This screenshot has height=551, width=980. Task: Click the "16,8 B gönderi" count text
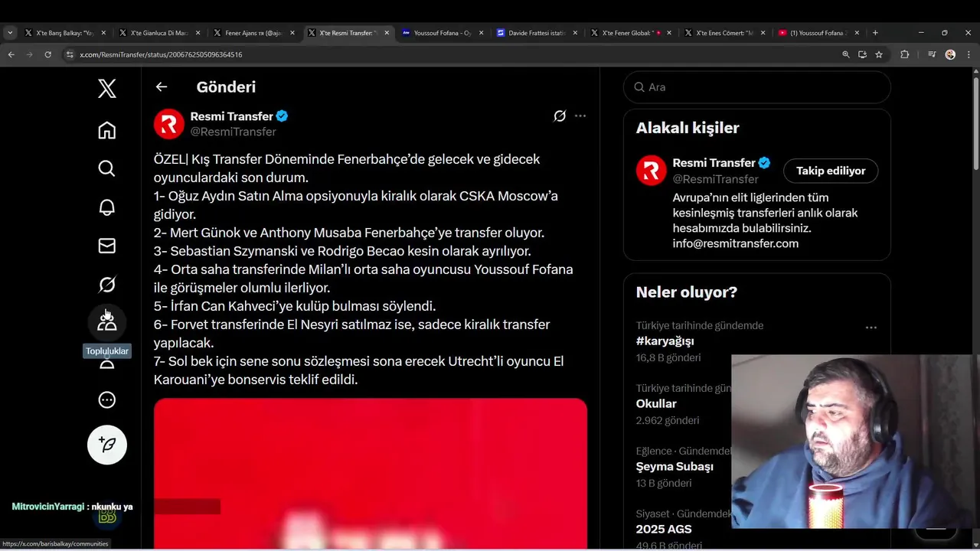click(668, 357)
